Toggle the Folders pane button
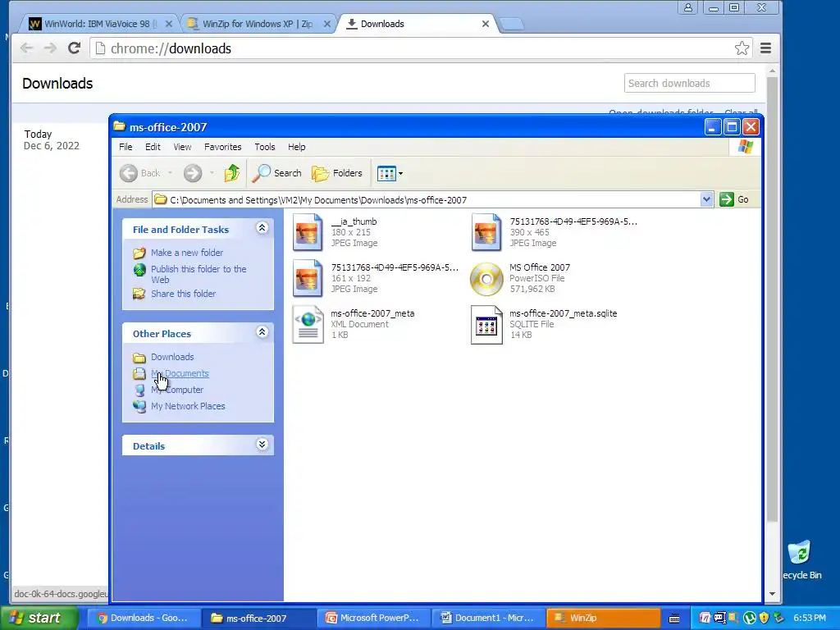Viewport: 840px width, 630px height. (337, 173)
